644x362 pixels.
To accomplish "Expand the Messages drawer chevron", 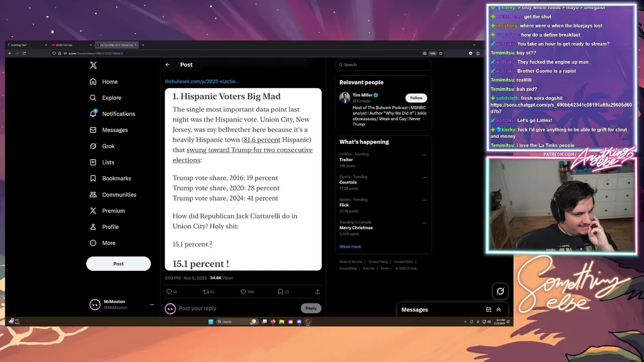I will [x=499, y=310].
